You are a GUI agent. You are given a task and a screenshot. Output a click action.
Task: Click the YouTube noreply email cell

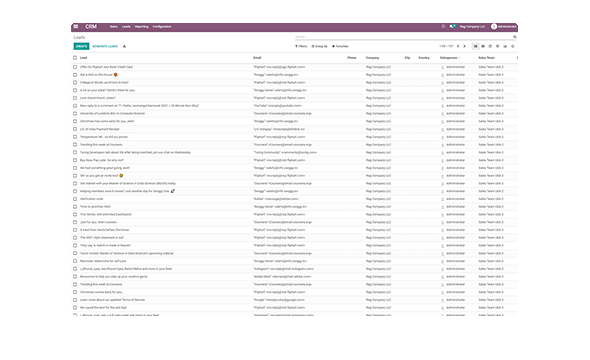tap(277, 106)
